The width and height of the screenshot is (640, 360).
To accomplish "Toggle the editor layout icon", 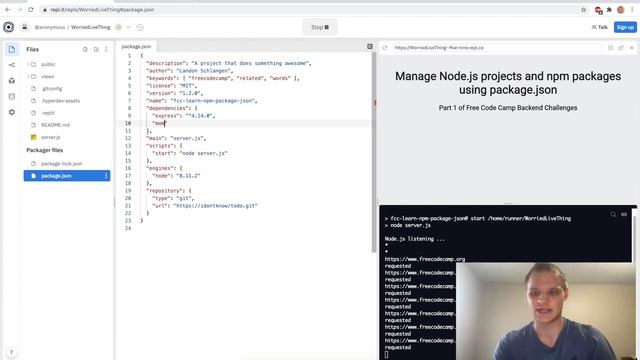I will pos(370,47).
